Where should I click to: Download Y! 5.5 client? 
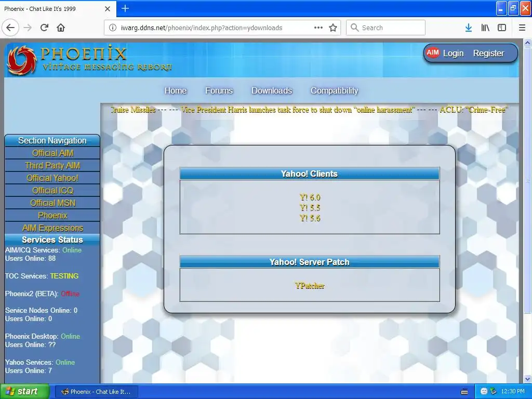click(x=310, y=208)
